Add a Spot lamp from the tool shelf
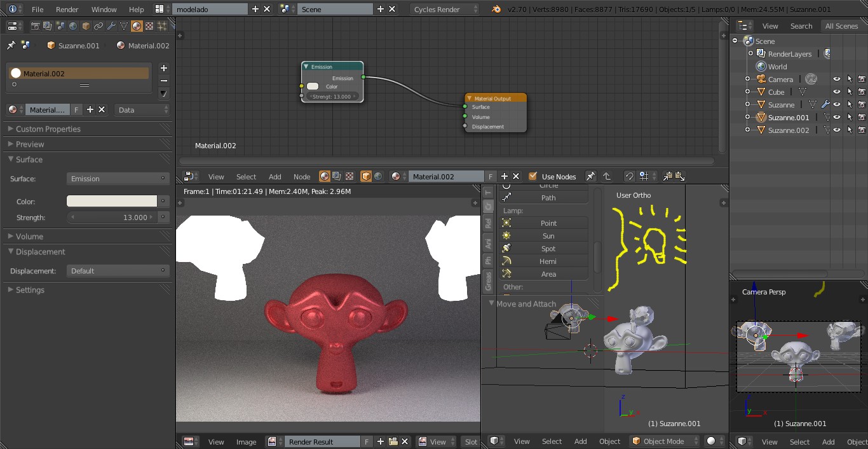The height and width of the screenshot is (449, 868). [x=544, y=249]
